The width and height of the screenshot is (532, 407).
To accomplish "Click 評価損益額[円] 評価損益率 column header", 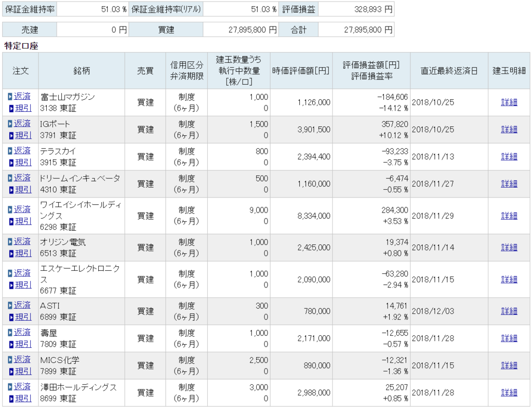I will coord(371,71).
